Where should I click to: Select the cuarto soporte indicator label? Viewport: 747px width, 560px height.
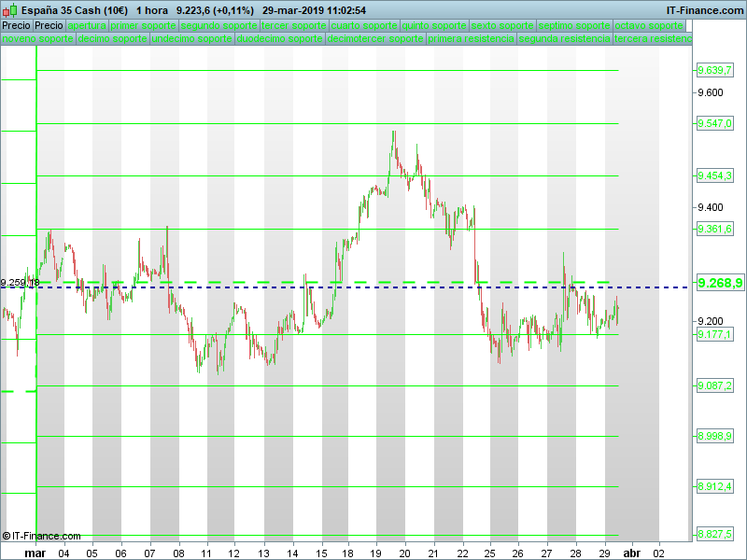(364, 26)
